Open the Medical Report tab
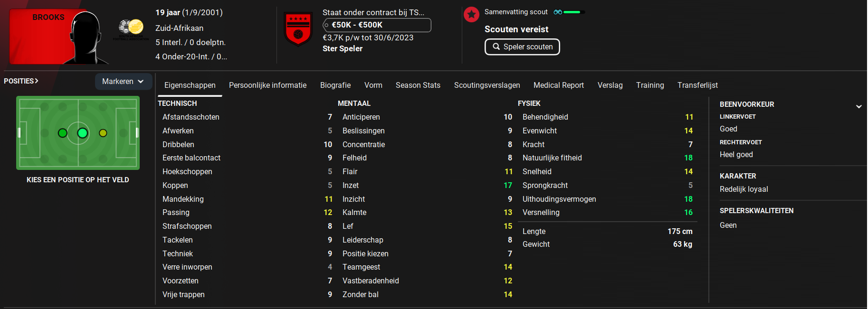The height and width of the screenshot is (309, 868). tap(558, 85)
